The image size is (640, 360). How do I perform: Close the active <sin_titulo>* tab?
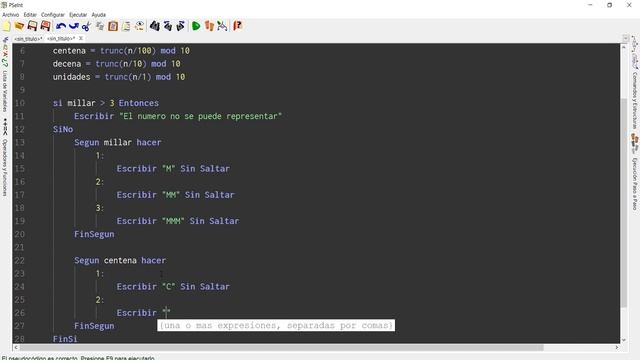click(81, 38)
